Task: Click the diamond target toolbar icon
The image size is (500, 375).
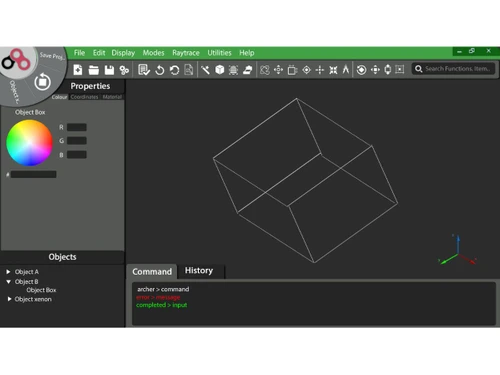Action: click(306, 70)
